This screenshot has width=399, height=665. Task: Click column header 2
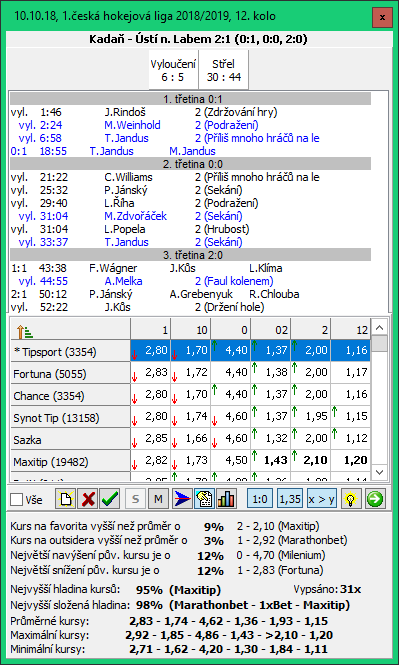click(x=311, y=329)
